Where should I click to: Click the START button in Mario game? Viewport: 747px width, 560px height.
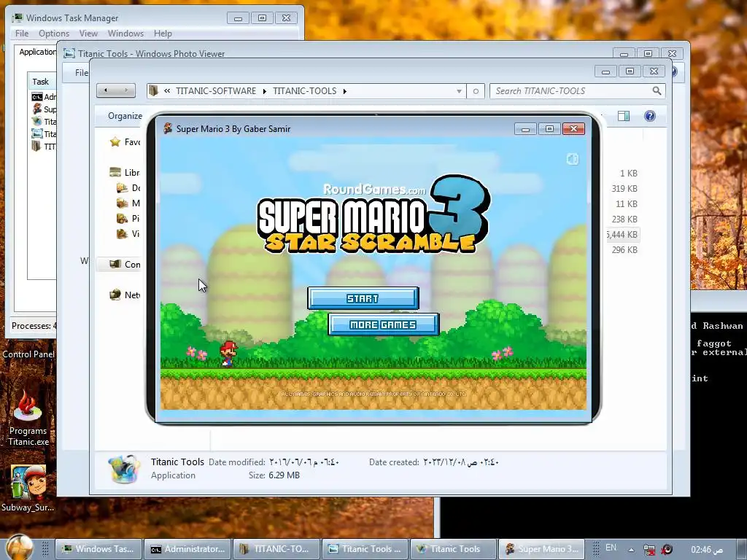363,298
